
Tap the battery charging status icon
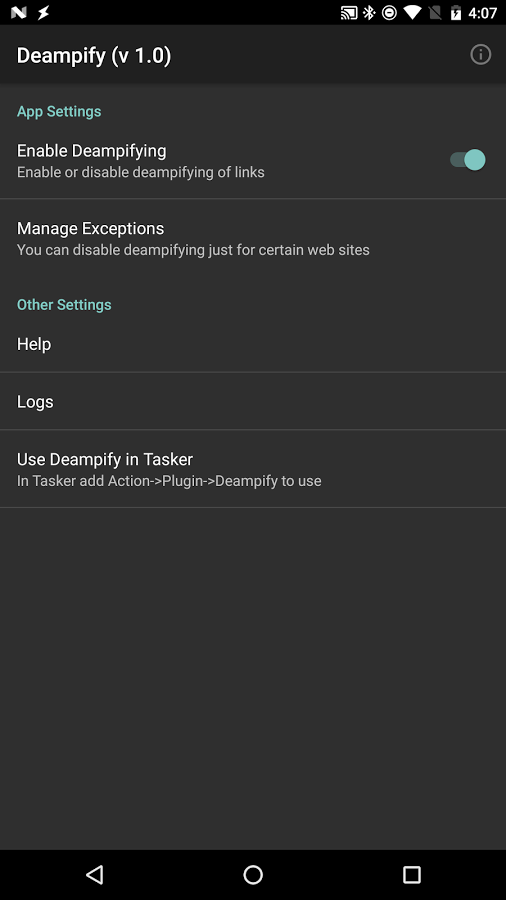point(456,13)
